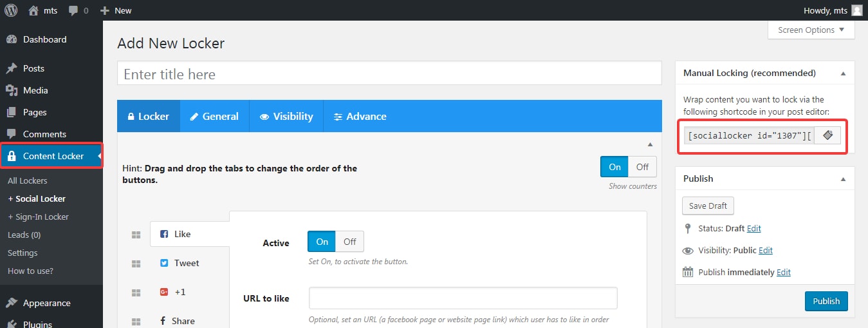Click the Dashboard gauge icon

tap(12, 39)
